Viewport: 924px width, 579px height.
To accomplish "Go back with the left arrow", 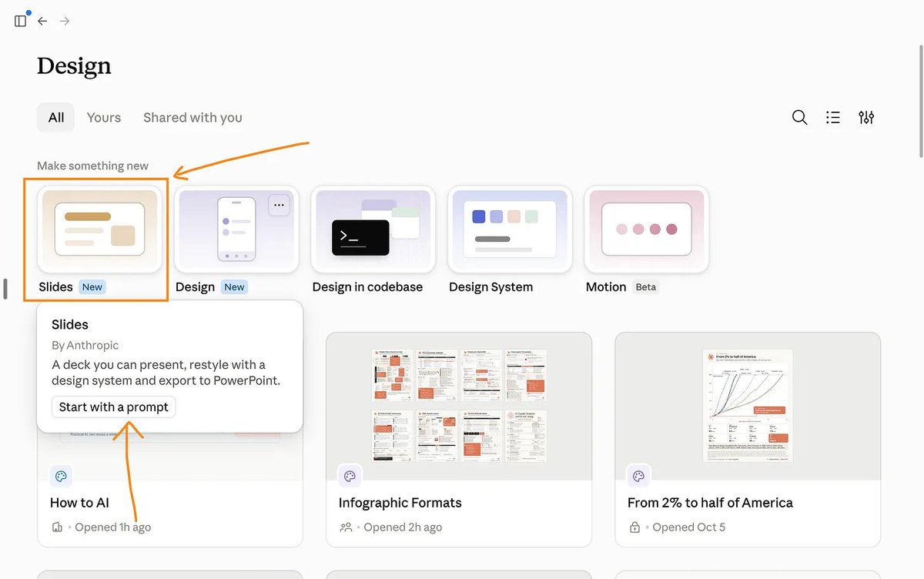I will click(42, 21).
